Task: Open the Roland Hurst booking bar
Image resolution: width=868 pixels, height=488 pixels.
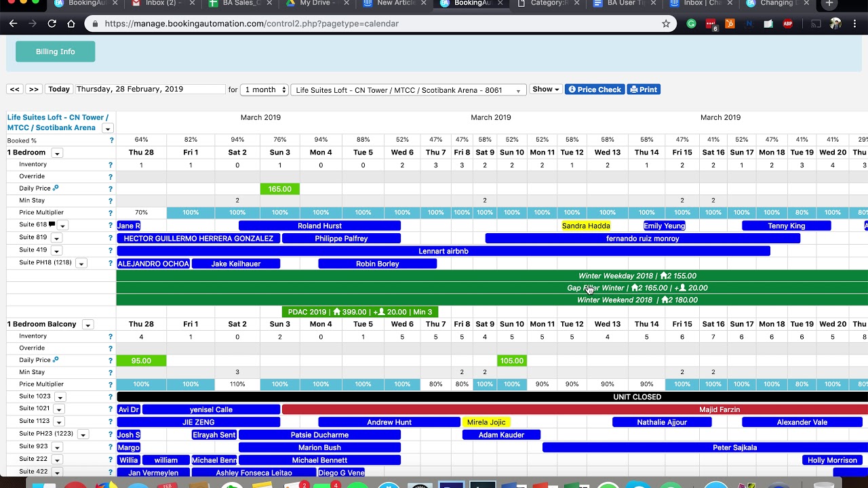Action: click(319, 226)
